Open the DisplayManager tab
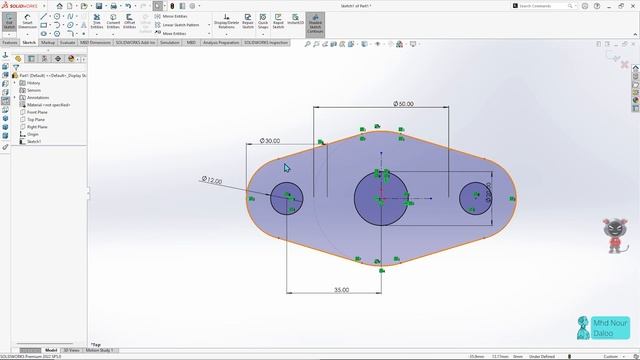Image resolution: width=640 pixels, height=360 pixels. [x=71, y=59]
